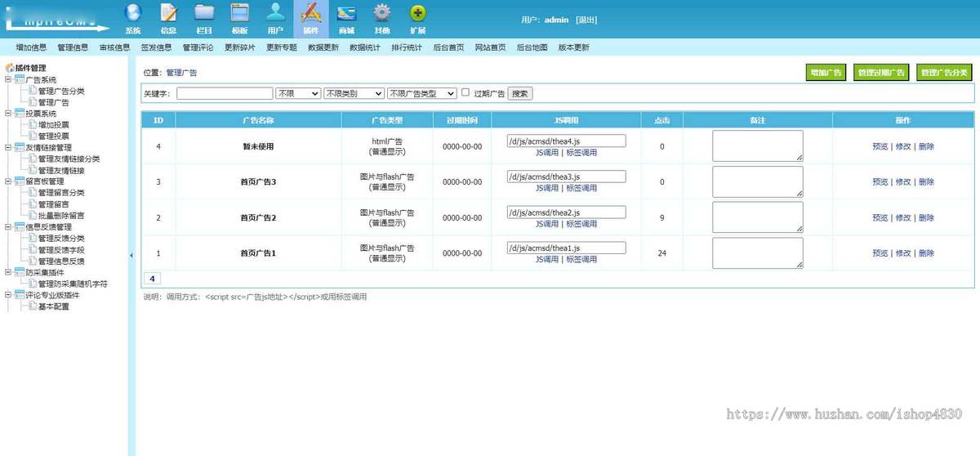Image resolution: width=980 pixels, height=456 pixels.
Task: Collapse the 信息反馈管理 tree node
Action: (x=8, y=226)
